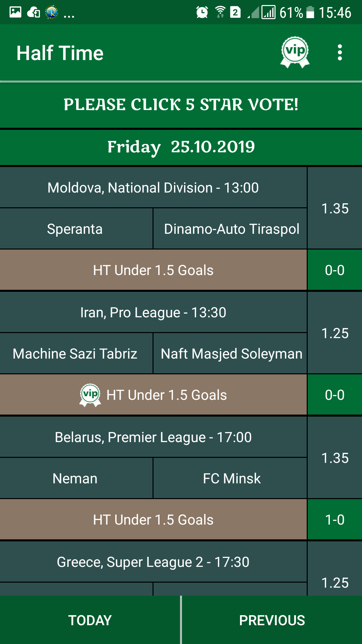Screen dimensions: 362x644
Task: Tap the battery indicator icon
Action: 310,12
